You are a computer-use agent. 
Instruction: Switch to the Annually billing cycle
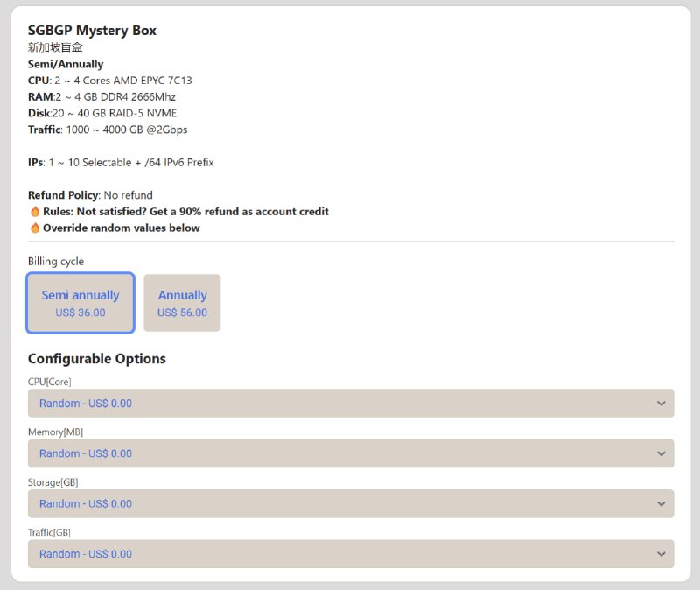[182, 303]
